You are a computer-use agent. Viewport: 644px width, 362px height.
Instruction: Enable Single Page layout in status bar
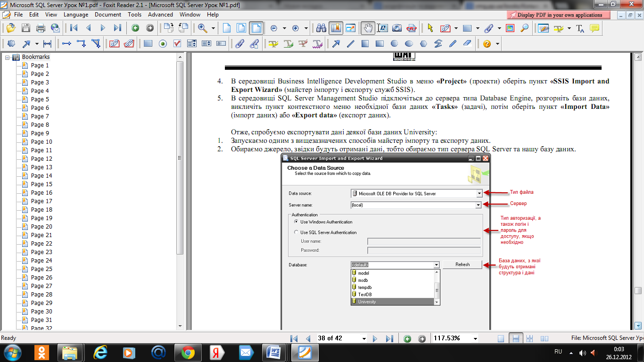coord(501,338)
